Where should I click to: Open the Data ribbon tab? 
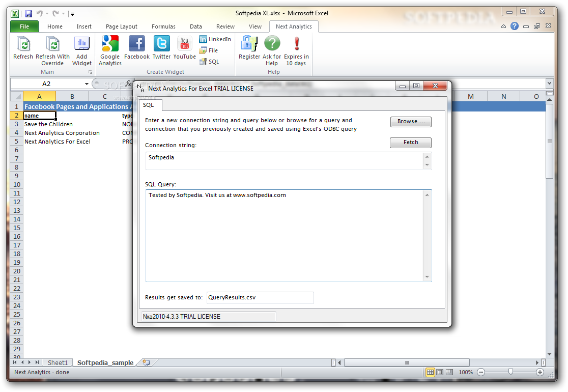(195, 26)
